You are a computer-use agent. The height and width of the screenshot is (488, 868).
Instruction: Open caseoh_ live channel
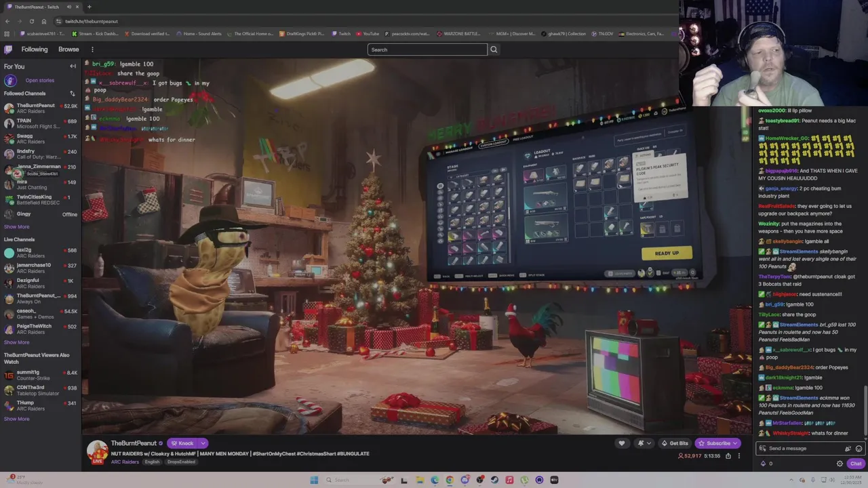pyautogui.click(x=41, y=314)
